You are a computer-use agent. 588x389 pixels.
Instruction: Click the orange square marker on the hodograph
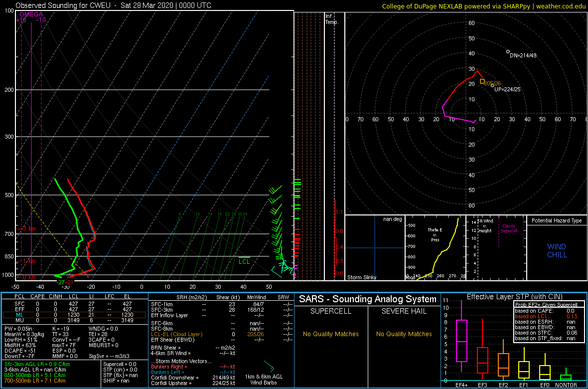click(482, 81)
